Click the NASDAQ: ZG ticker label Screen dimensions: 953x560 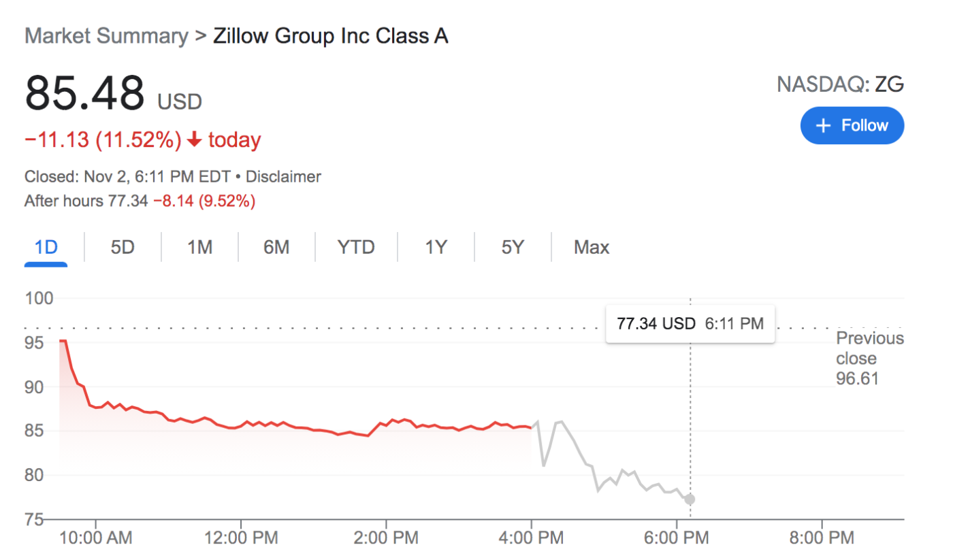(840, 84)
